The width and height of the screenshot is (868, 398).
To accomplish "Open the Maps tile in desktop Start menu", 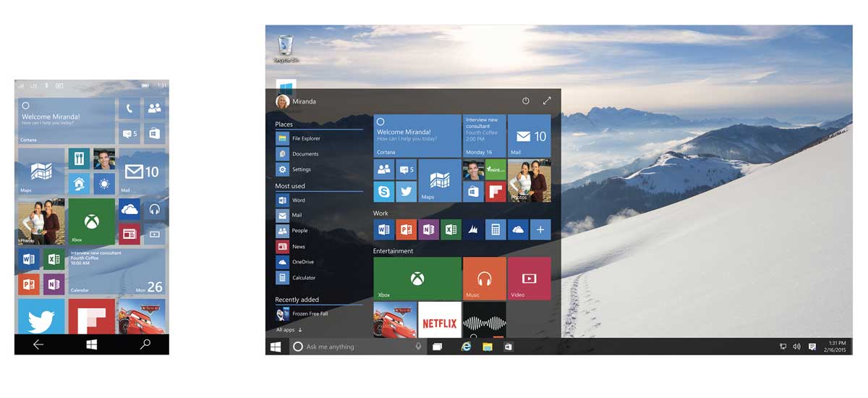I will 439,181.
